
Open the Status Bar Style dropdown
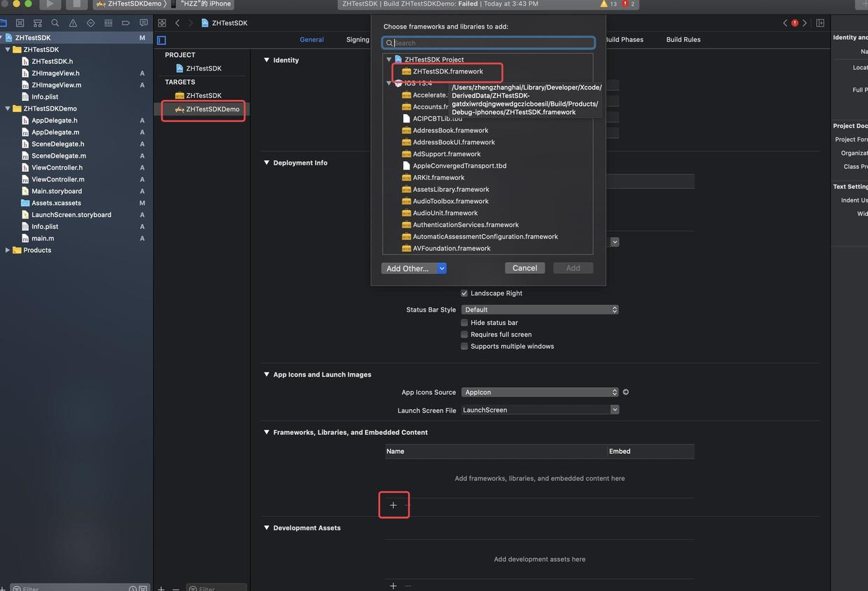[x=540, y=310]
